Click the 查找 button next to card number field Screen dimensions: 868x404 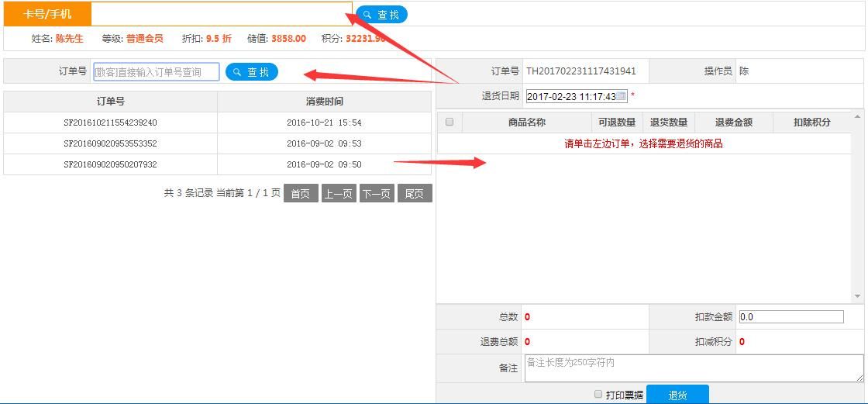[381, 15]
